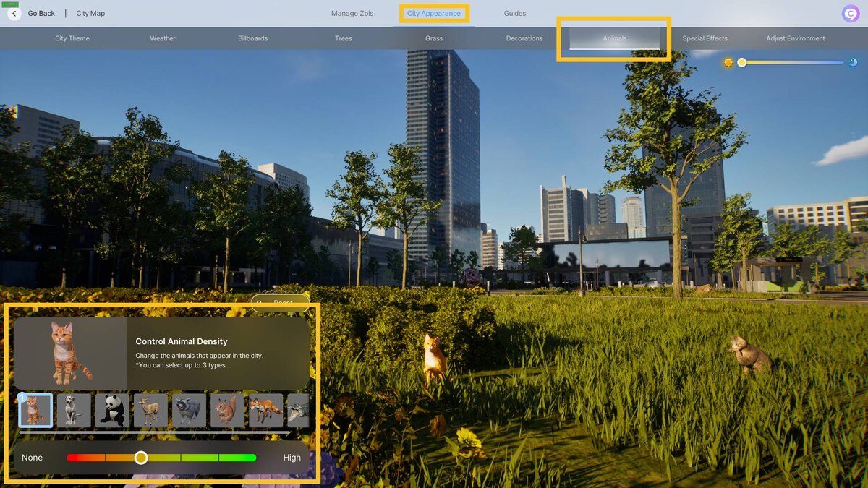Click the sun icon for daytime
The width and height of the screenshot is (868, 488).
(x=728, y=63)
